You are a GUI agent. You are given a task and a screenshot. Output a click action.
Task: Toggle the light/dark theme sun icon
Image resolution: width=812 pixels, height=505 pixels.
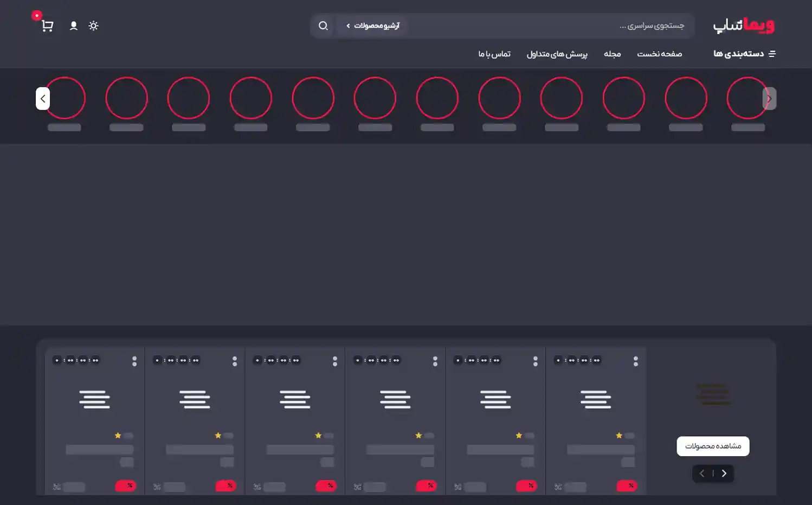click(94, 25)
